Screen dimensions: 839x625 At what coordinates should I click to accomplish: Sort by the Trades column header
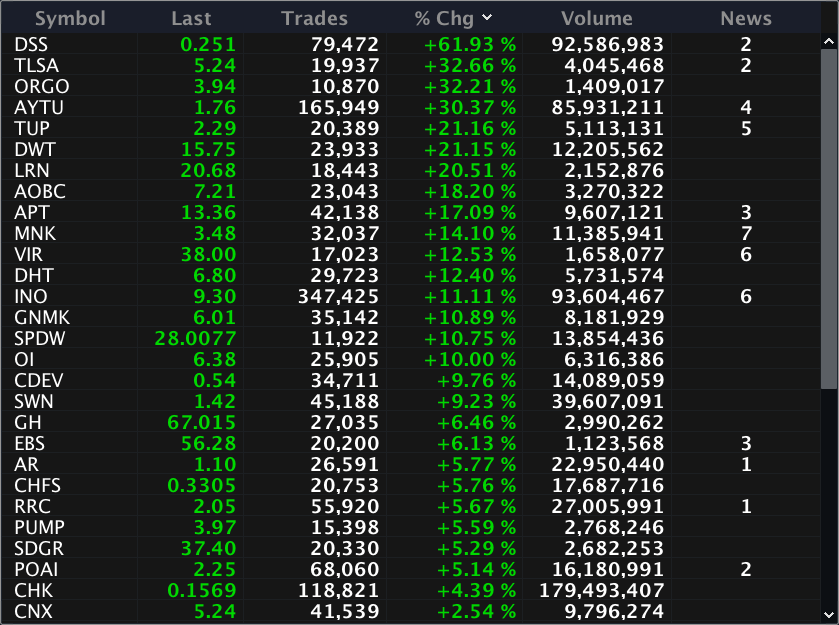click(x=315, y=19)
